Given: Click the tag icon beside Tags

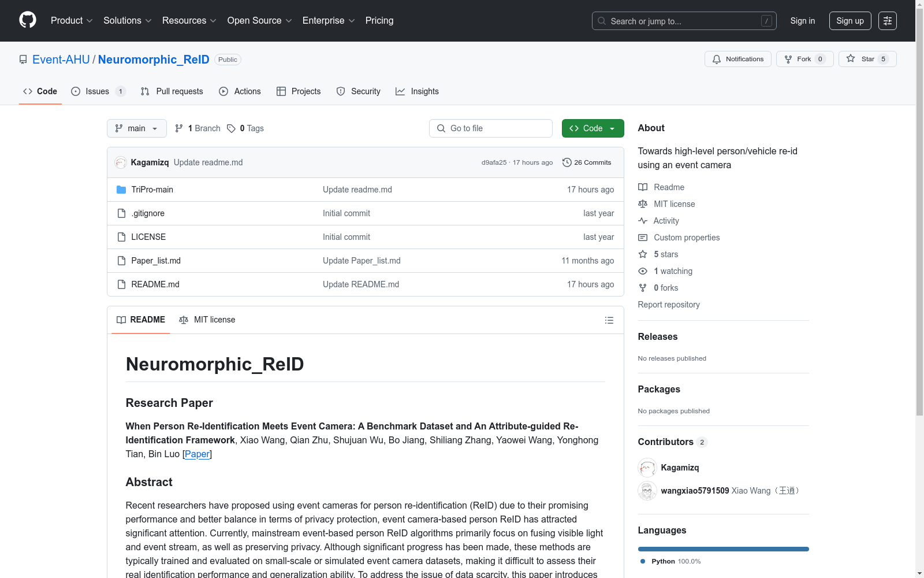Looking at the screenshot, I should [231, 128].
